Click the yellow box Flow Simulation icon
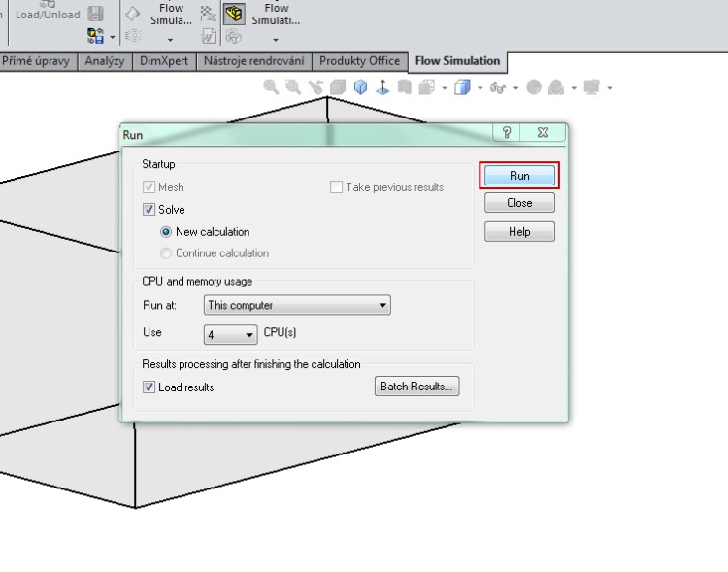Image resolution: width=728 pixels, height=572 pixels. pos(234,14)
